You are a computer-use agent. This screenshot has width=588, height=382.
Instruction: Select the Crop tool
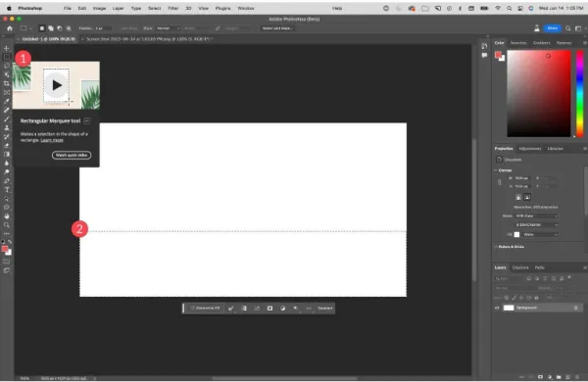pos(7,83)
